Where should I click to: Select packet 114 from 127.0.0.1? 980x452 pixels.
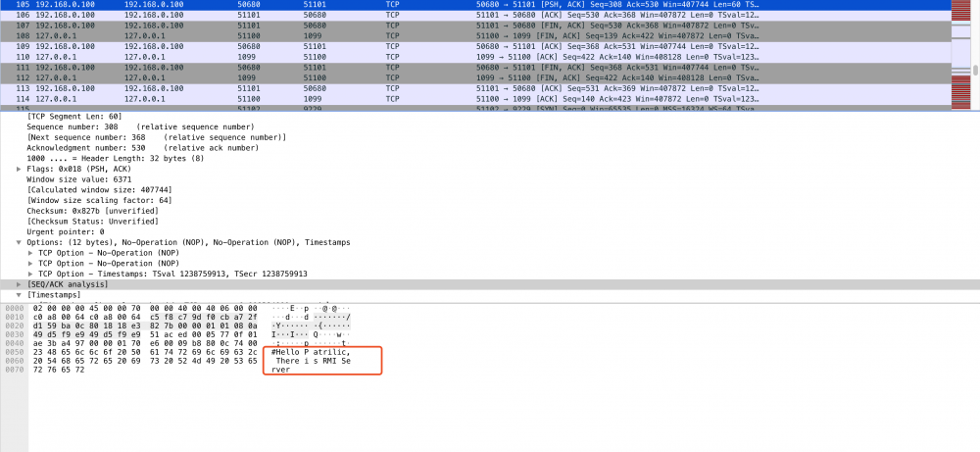point(475,99)
